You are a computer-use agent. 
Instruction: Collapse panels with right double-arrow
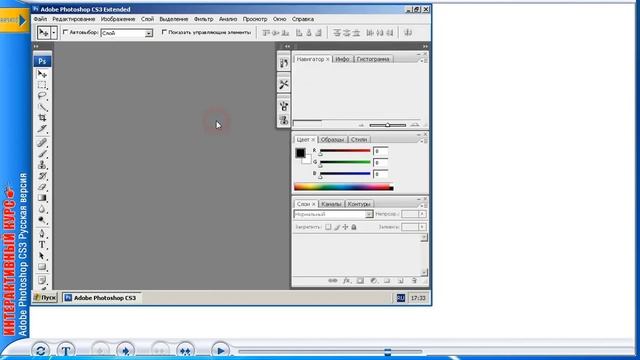tap(425, 47)
